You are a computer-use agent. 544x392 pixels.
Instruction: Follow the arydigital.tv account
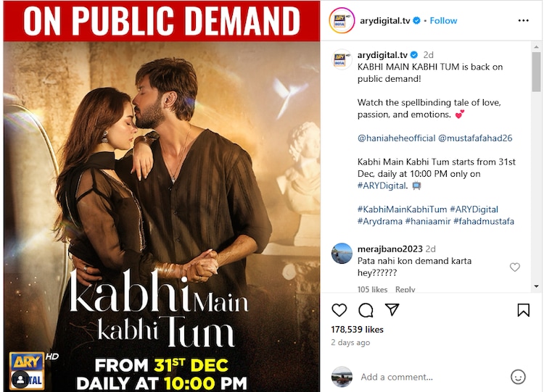(443, 21)
